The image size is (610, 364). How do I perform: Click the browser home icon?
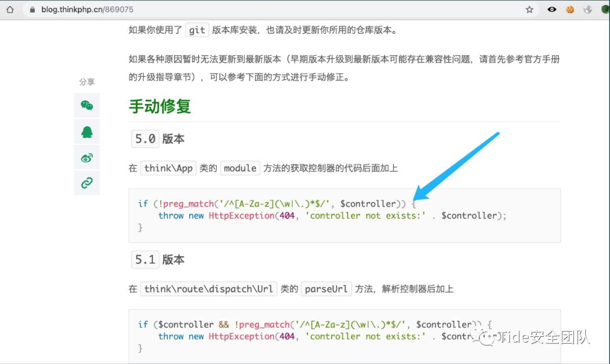click(x=10, y=10)
